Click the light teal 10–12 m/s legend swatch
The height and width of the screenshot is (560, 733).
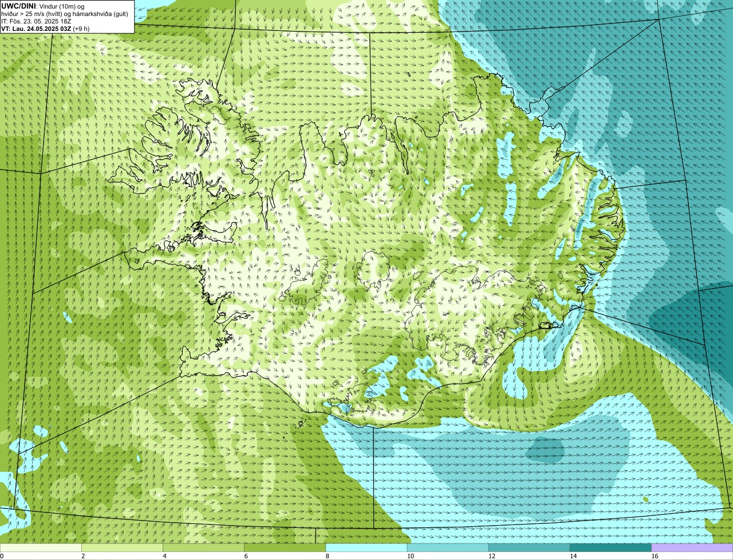(x=448, y=548)
